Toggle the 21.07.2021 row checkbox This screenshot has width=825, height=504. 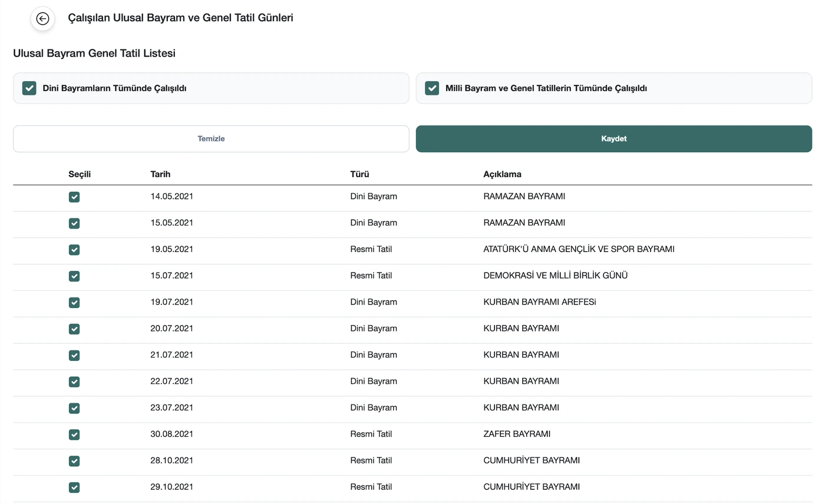(x=74, y=356)
